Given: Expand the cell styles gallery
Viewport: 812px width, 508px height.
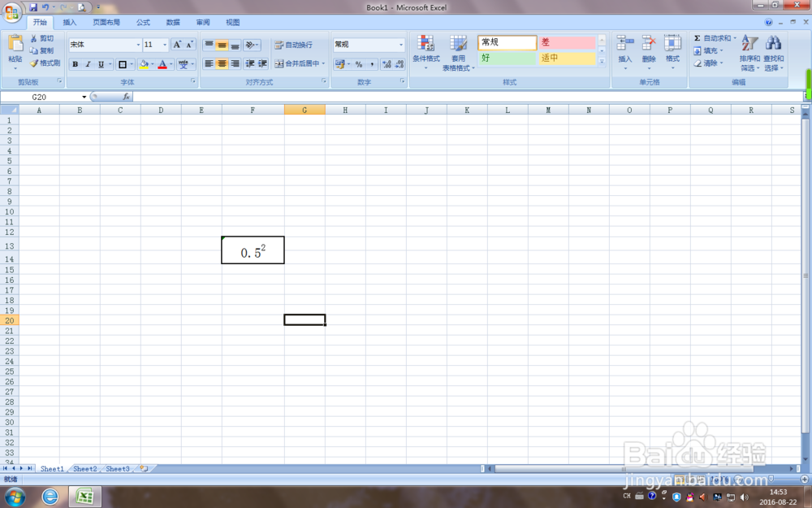Looking at the screenshot, I should 602,61.
